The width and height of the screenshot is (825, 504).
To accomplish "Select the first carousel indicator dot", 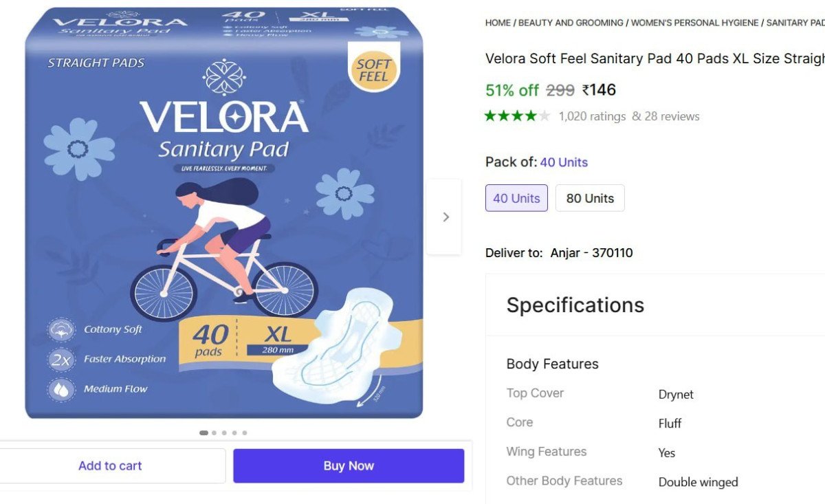I will pyautogui.click(x=203, y=433).
